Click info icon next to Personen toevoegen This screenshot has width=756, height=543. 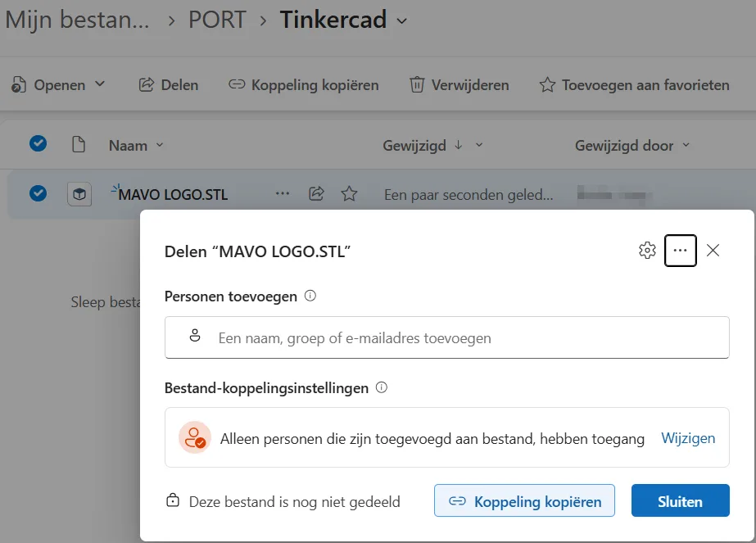(x=310, y=296)
